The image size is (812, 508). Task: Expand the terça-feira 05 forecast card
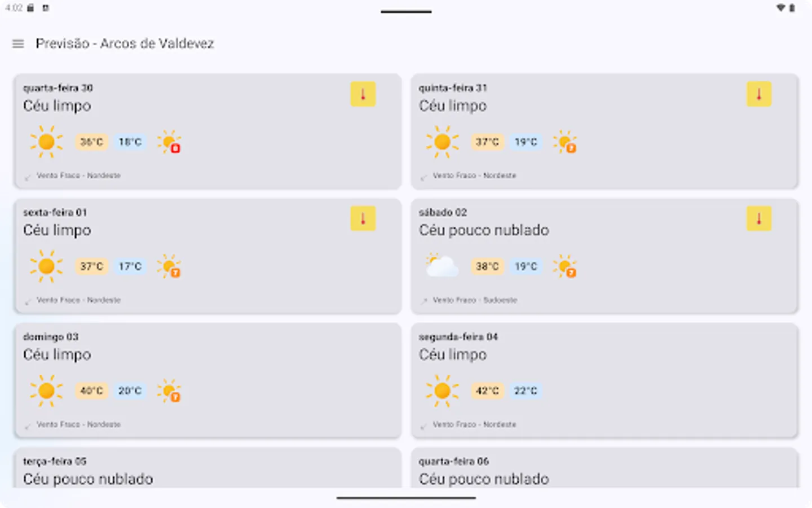click(x=208, y=471)
